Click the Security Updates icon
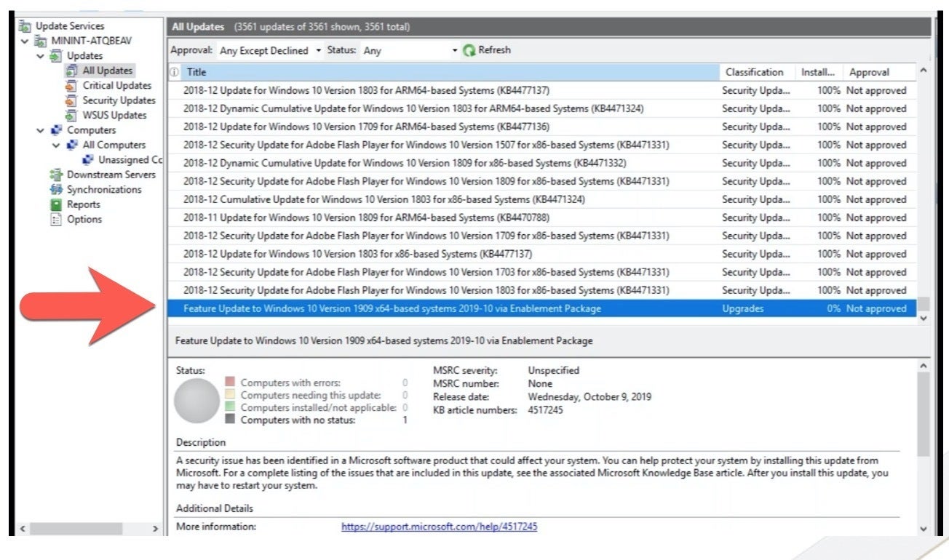949x560 pixels. click(x=71, y=100)
